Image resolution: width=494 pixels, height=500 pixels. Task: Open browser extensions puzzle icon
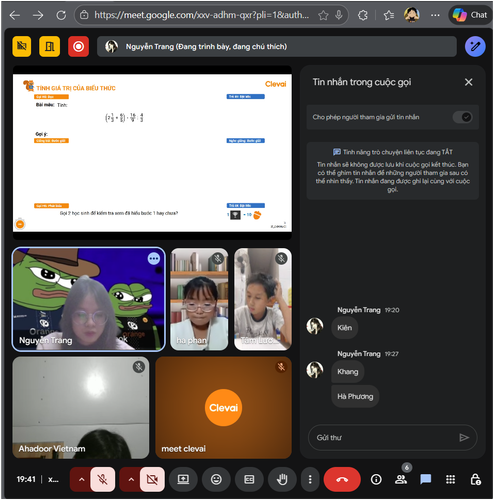pos(363,15)
